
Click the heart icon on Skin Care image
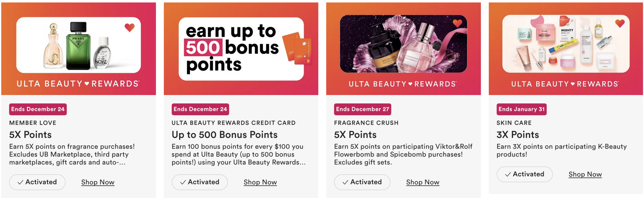pyautogui.click(x=620, y=23)
